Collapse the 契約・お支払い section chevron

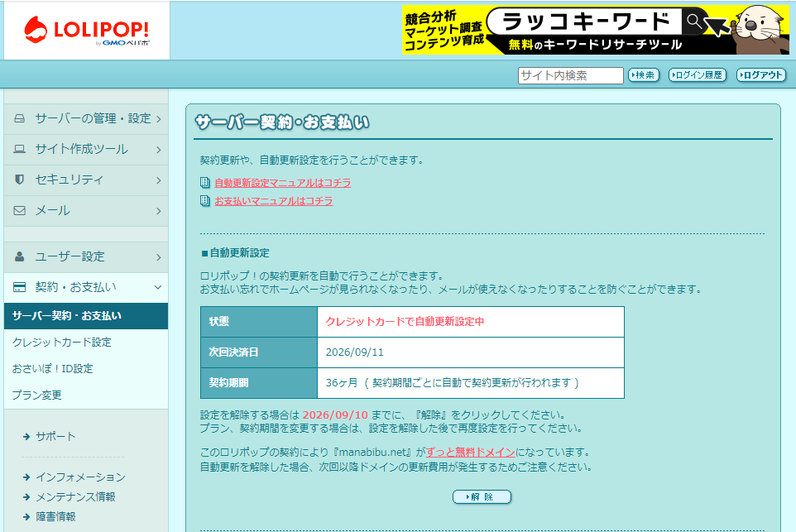point(158,287)
